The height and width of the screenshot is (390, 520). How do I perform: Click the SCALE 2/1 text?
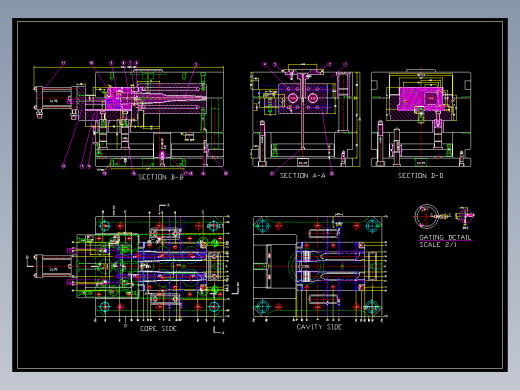click(x=438, y=245)
